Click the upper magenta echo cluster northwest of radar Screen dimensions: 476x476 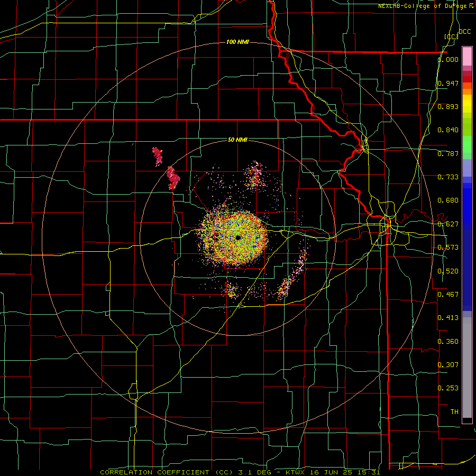pos(157,156)
